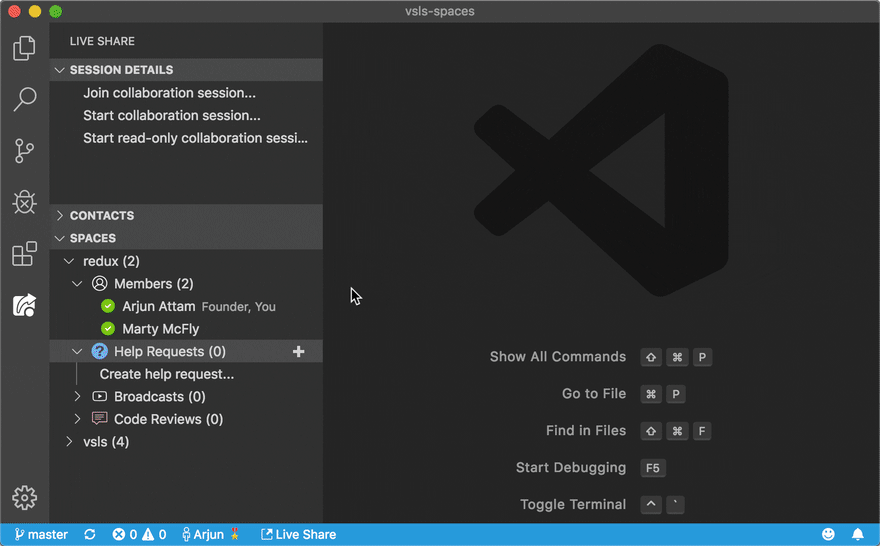This screenshot has width=880, height=546.
Task: Collapse the Spaces section
Action: pyautogui.click(x=59, y=238)
